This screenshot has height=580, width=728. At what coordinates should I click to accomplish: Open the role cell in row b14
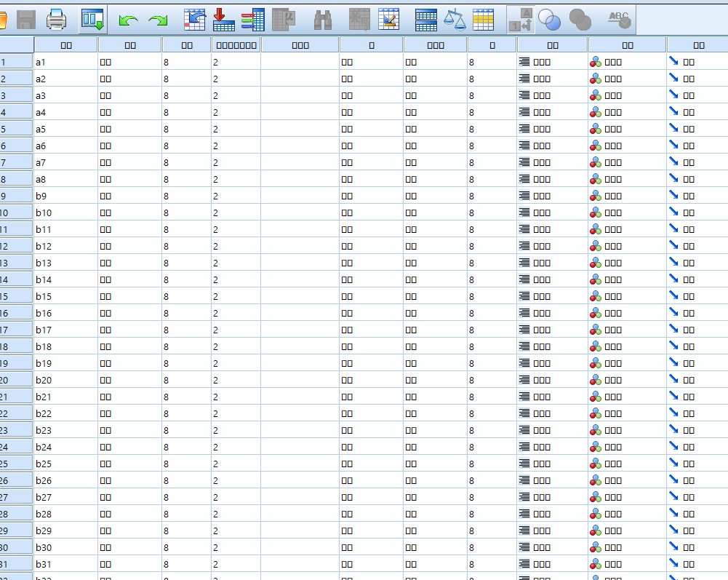(x=697, y=279)
